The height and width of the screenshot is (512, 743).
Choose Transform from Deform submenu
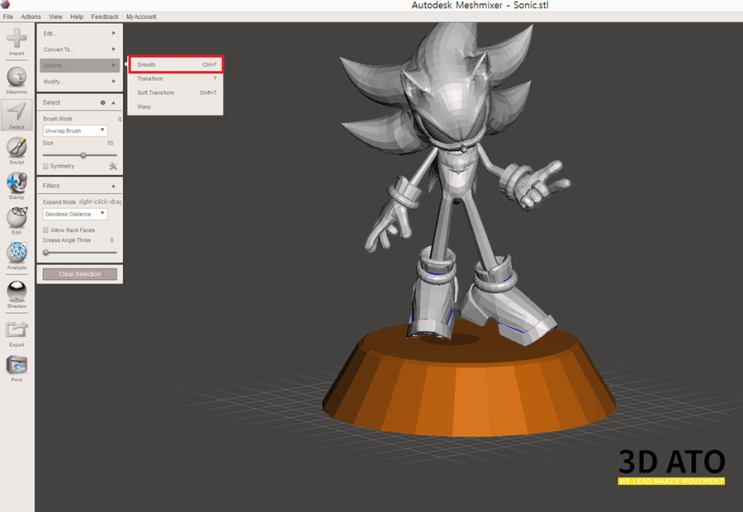pyautogui.click(x=176, y=79)
